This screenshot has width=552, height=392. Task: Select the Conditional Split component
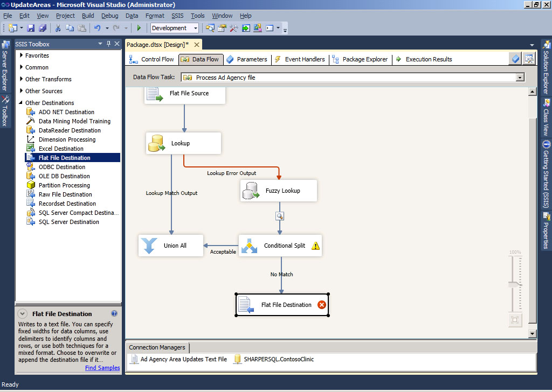click(280, 246)
